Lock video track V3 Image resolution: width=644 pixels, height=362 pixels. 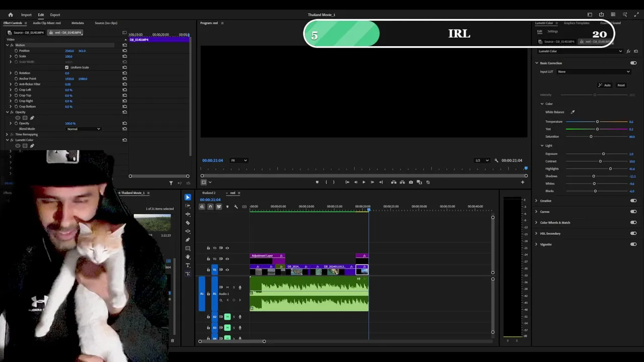(x=208, y=248)
